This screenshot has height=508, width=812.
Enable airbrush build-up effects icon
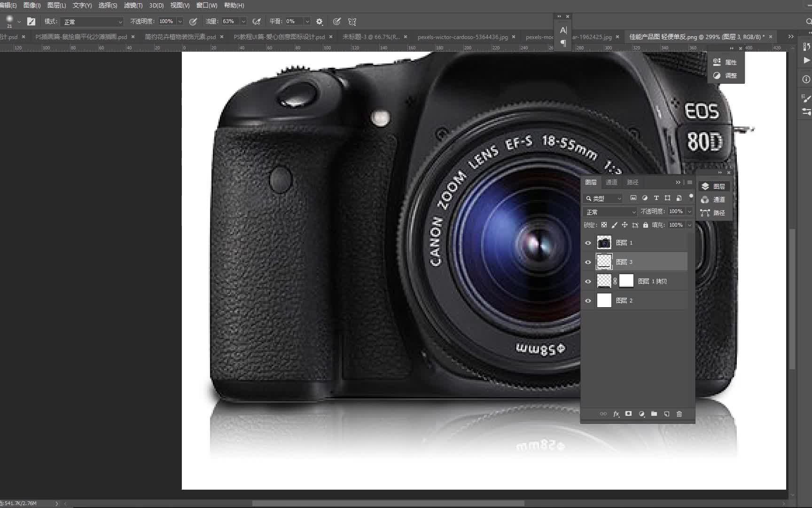(257, 22)
